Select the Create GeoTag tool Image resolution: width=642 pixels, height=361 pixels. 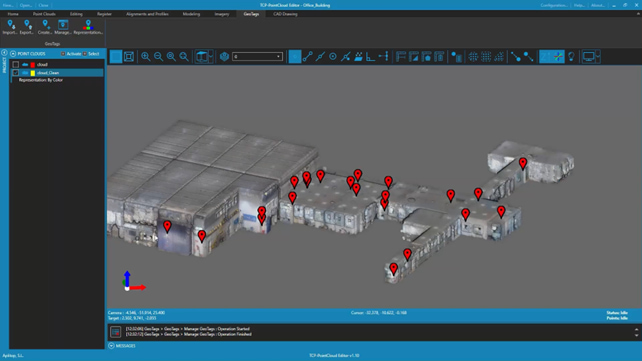click(x=45, y=27)
